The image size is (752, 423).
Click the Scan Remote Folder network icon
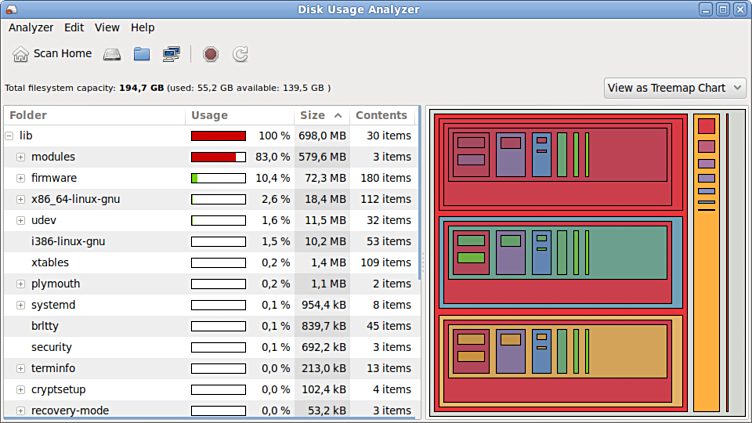coord(171,54)
